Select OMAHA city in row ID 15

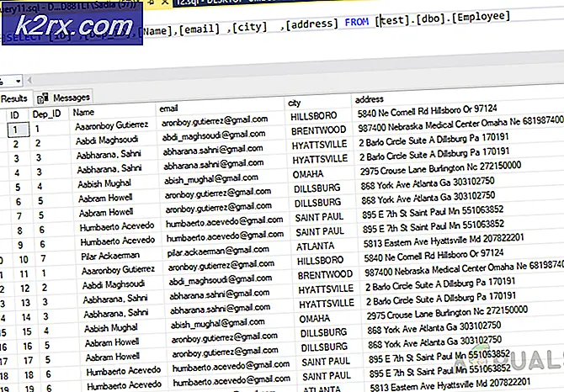click(314, 319)
